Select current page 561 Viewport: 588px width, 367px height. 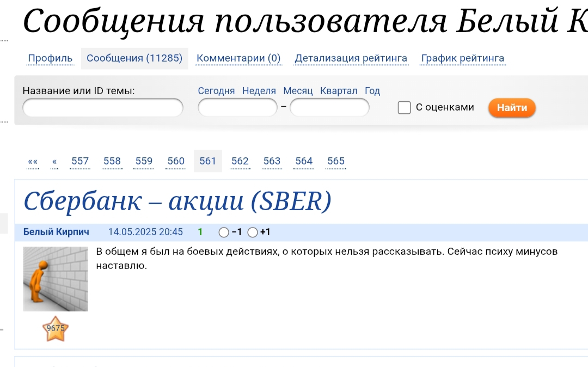[208, 161]
